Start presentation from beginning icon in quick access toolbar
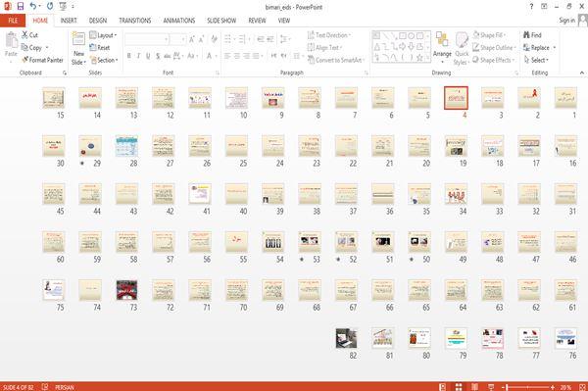 (63, 7)
